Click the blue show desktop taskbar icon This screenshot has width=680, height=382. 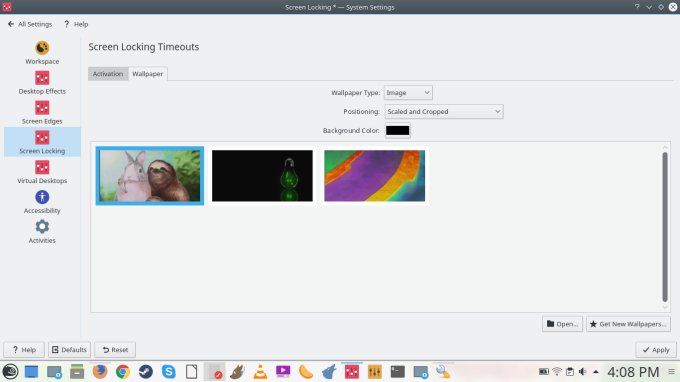31,372
